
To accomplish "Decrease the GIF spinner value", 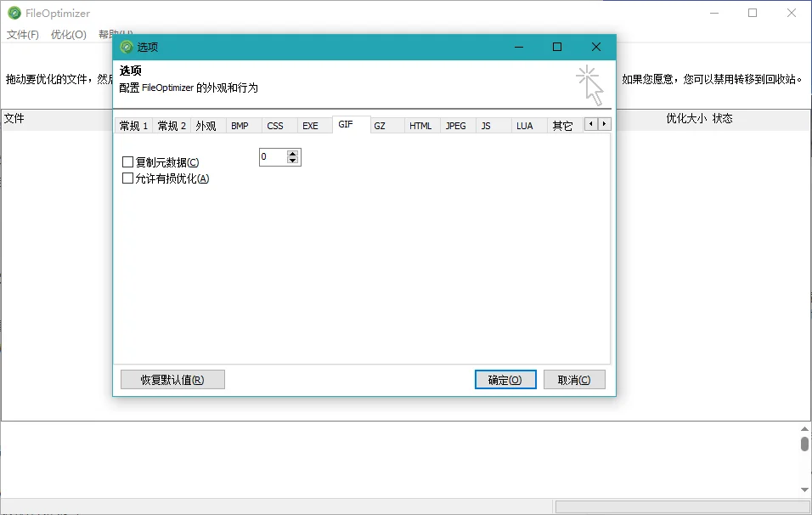I will point(292,160).
